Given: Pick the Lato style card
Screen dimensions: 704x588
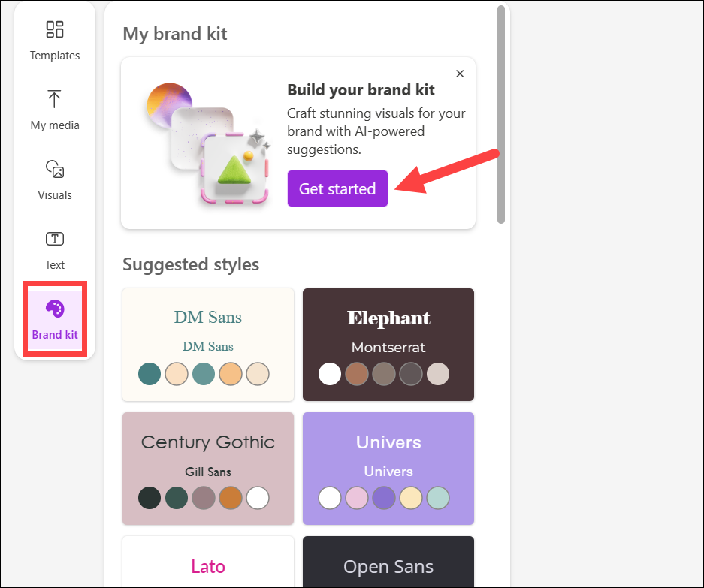Looking at the screenshot, I should 208,562.
